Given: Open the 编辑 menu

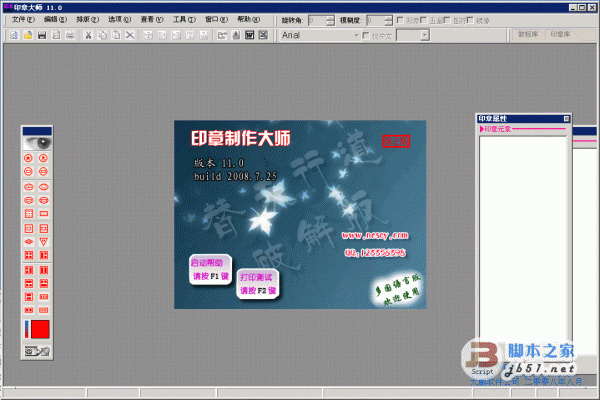Looking at the screenshot, I should pyautogui.click(x=55, y=20).
